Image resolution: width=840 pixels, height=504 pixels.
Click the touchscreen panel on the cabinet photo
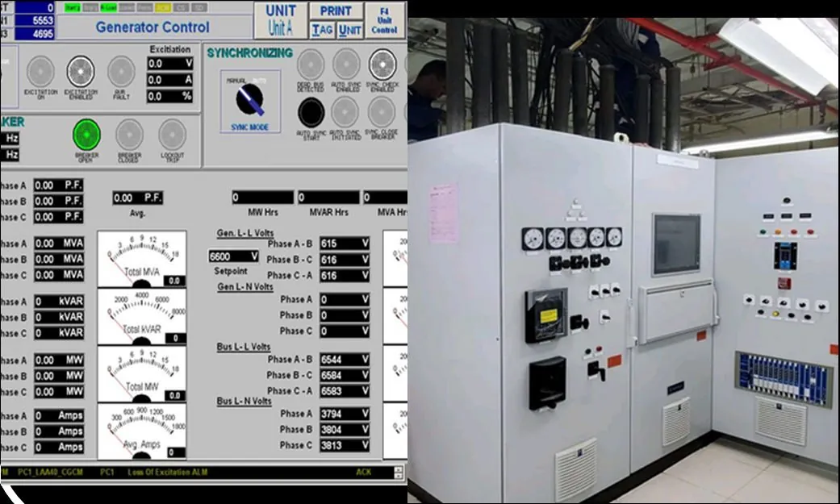(677, 245)
